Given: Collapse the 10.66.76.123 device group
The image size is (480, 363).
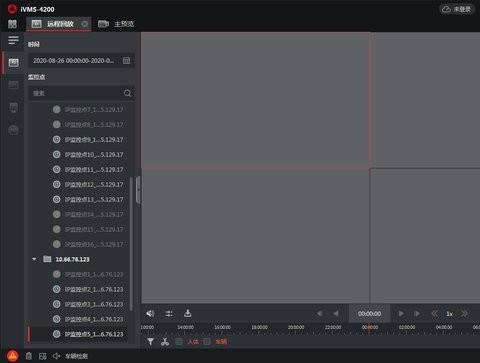Looking at the screenshot, I should 34,259.
